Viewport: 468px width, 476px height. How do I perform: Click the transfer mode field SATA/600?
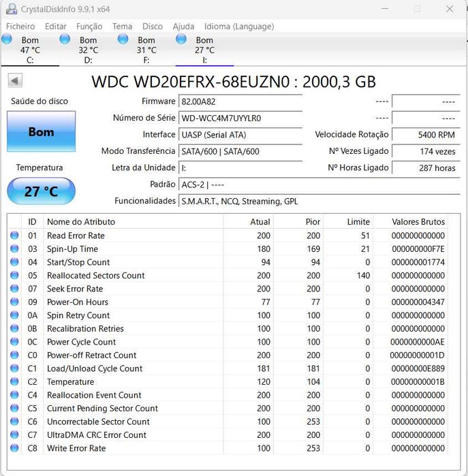coord(240,151)
